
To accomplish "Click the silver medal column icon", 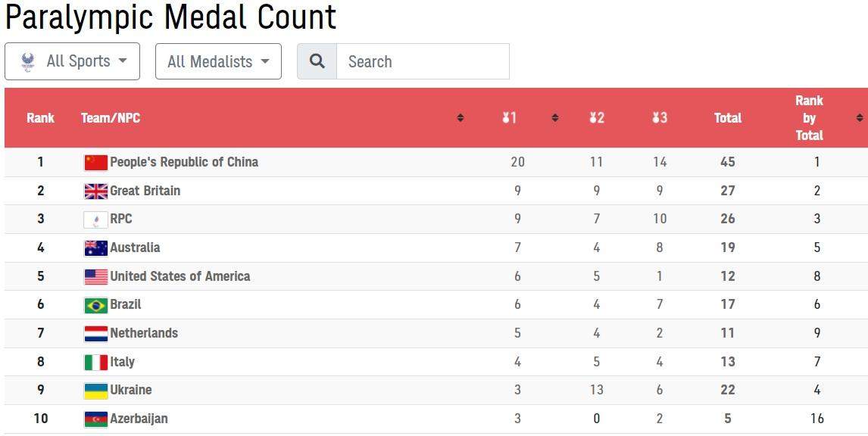I will (x=596, y=118).
